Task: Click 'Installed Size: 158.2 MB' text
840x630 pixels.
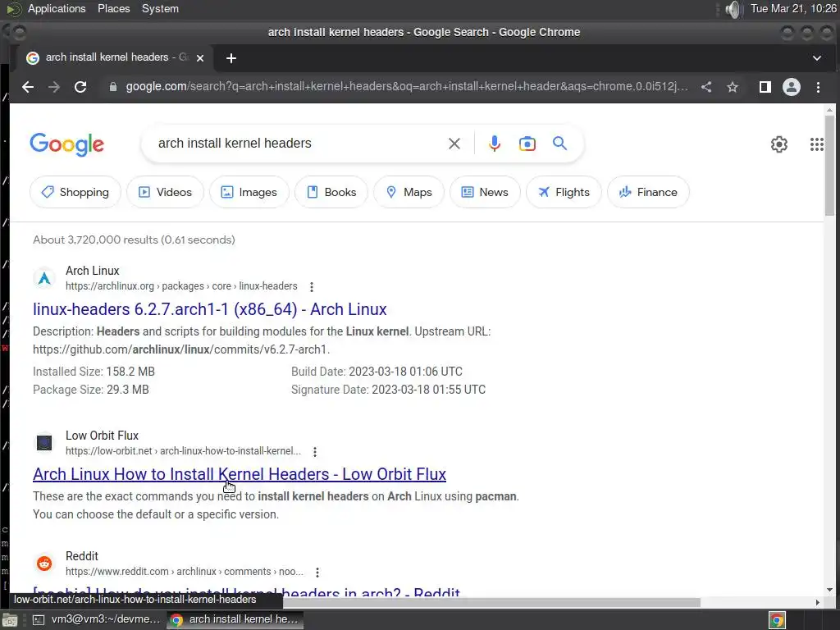Action: (x=94, y=372)
